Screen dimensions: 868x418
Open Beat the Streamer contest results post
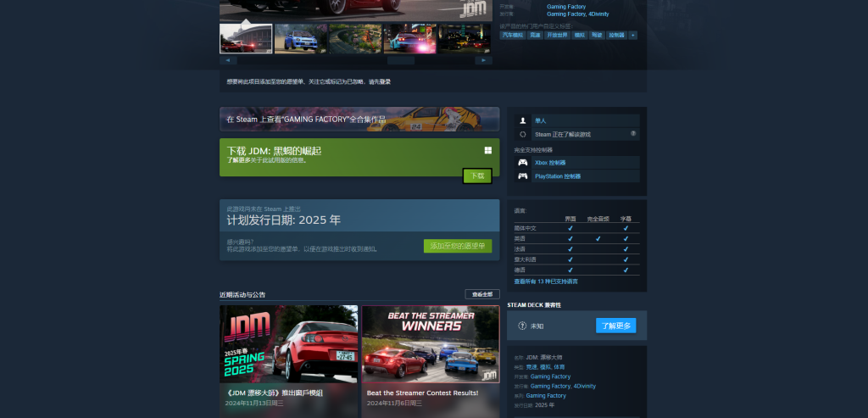coord(431,361)
